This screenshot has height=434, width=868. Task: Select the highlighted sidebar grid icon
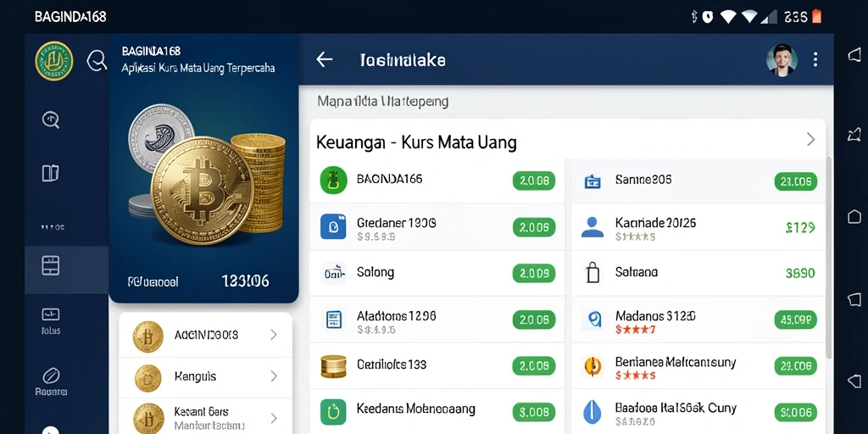click(50, 265)
